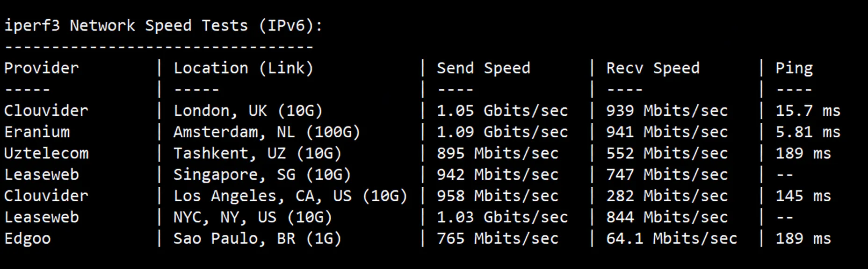Click the Location (Link) column header
This screenshot has height=269, width=868.
[243, 69]
